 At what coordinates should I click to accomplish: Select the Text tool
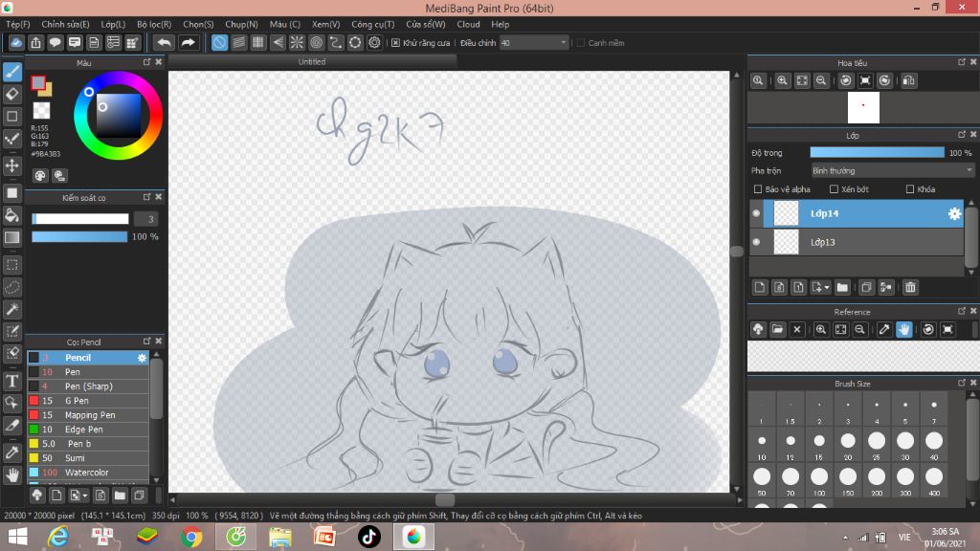12,381
